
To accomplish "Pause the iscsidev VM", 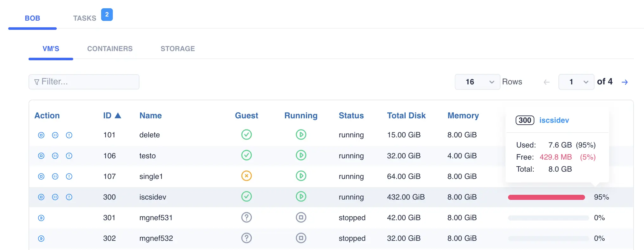I will coord(55,197).
